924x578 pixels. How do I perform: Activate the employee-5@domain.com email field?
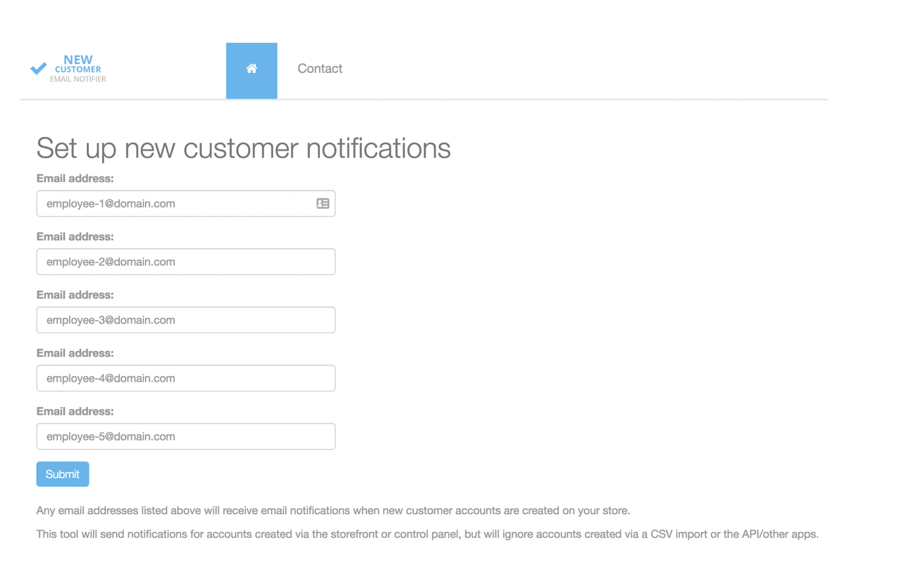tap(186, 436)
